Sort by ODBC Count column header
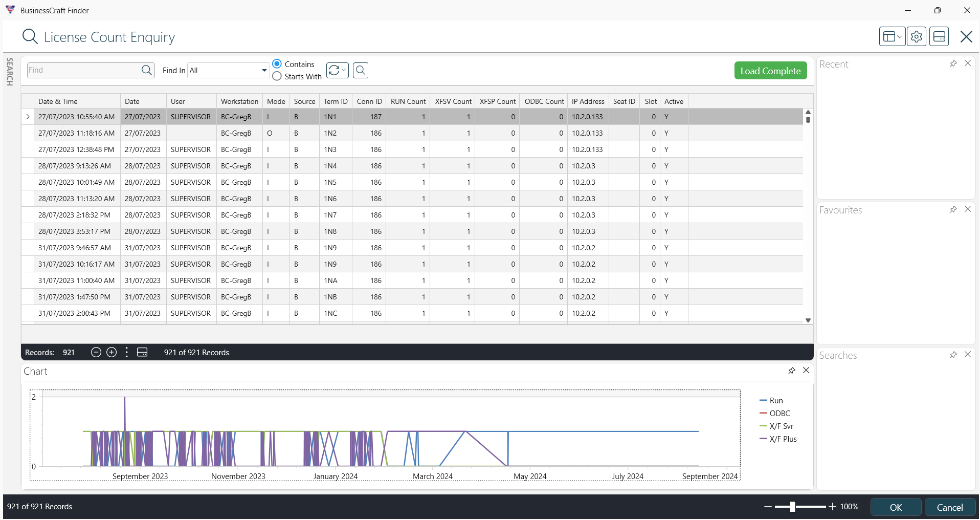 pyautogui.click(x=544, y=101)
